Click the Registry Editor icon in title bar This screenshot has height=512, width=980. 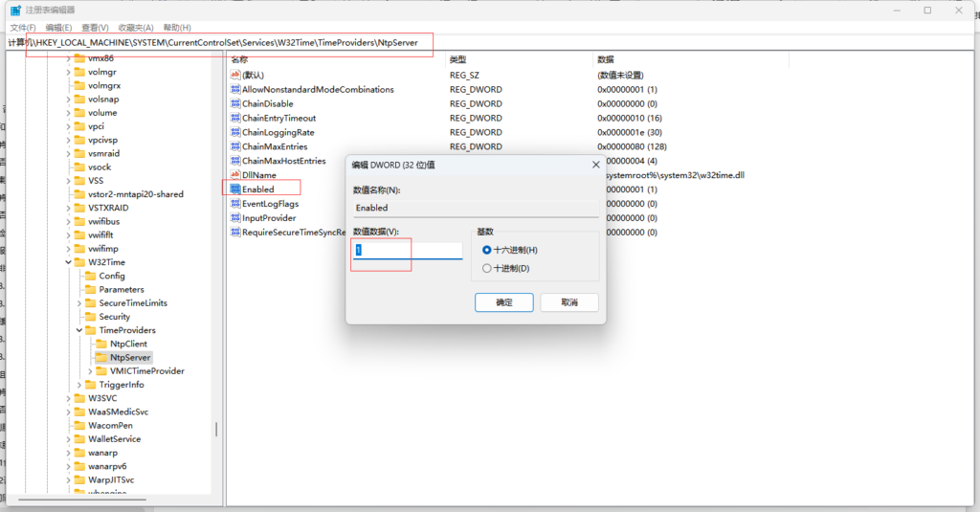click(15, 10)
